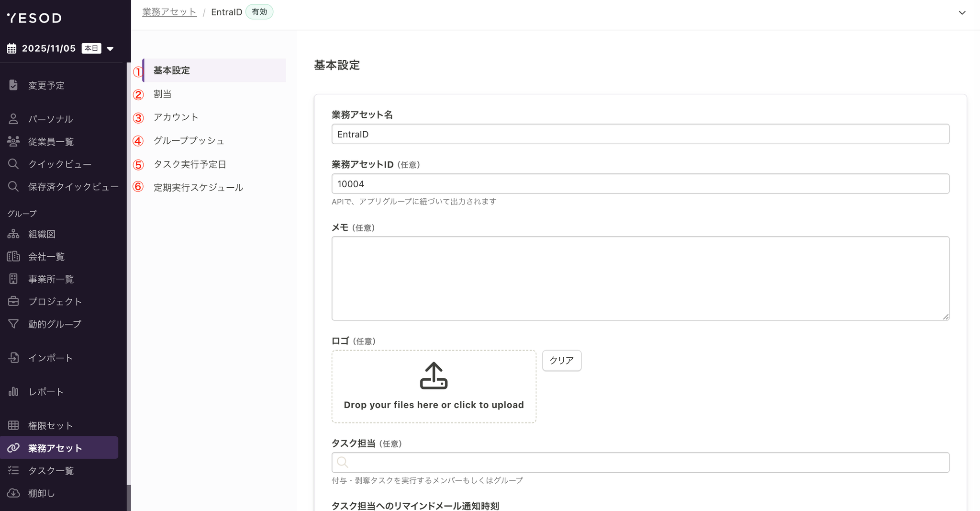980x511 pixels.
Task: Open the グループプッシュ section
Action: [189, 141]
